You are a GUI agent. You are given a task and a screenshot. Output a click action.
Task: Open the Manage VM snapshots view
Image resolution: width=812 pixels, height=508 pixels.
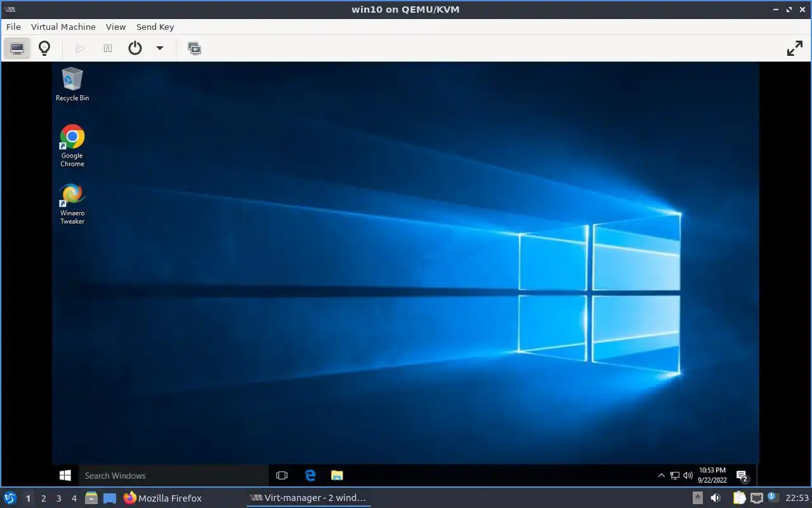[194, 48]
